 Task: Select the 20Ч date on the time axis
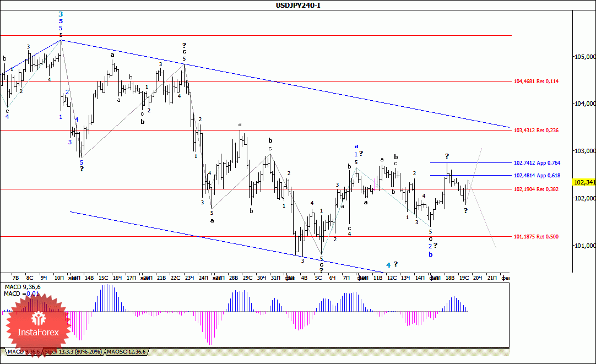pos(478,278)
